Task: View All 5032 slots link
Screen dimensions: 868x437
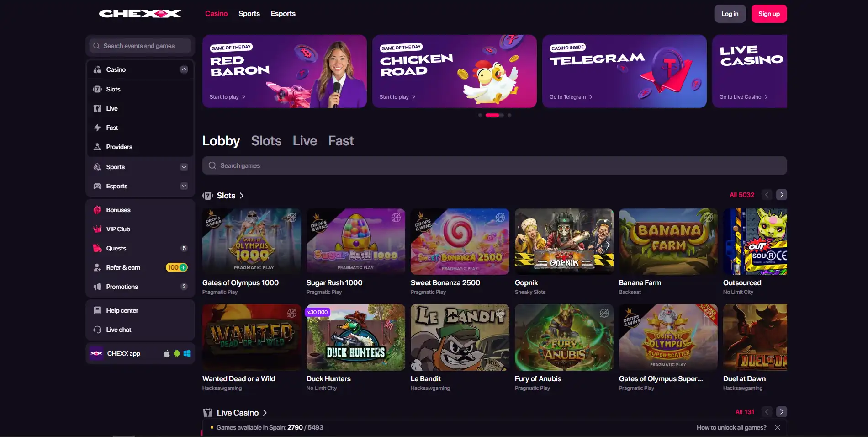Action: tap(742, 195)
